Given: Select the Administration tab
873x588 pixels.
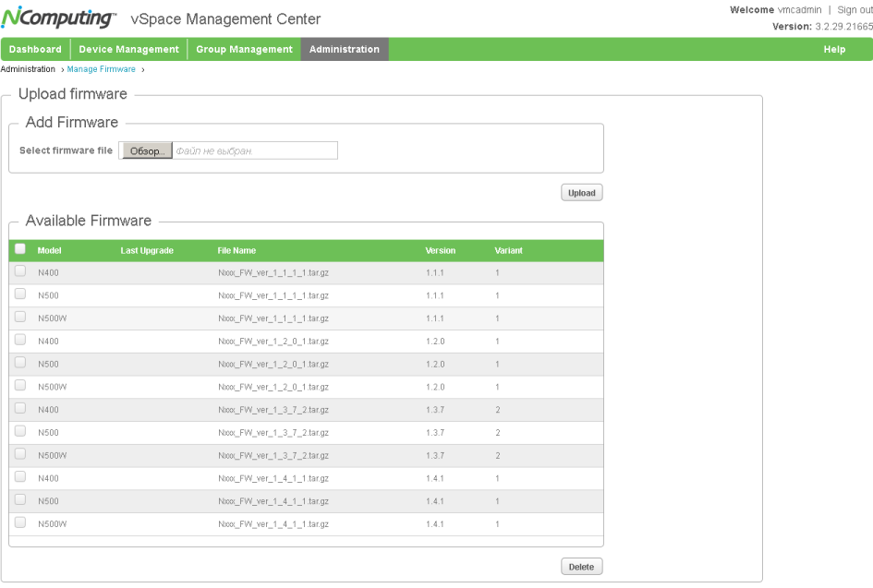Looking at the screenshot, I should point(345,49).
